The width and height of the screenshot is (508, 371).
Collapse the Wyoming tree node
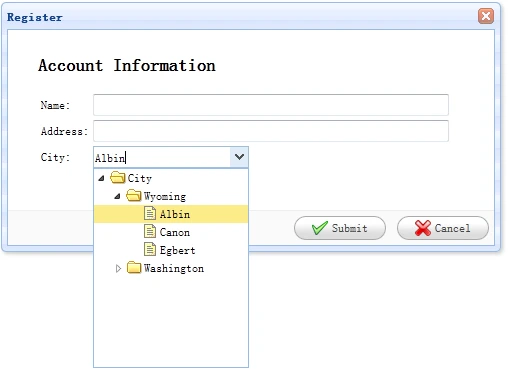click(117, 196)
